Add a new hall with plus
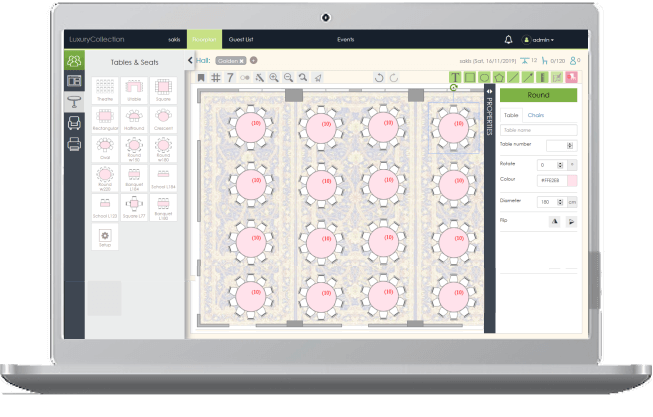Screen dimensions: 653x417 click(253, 60)
